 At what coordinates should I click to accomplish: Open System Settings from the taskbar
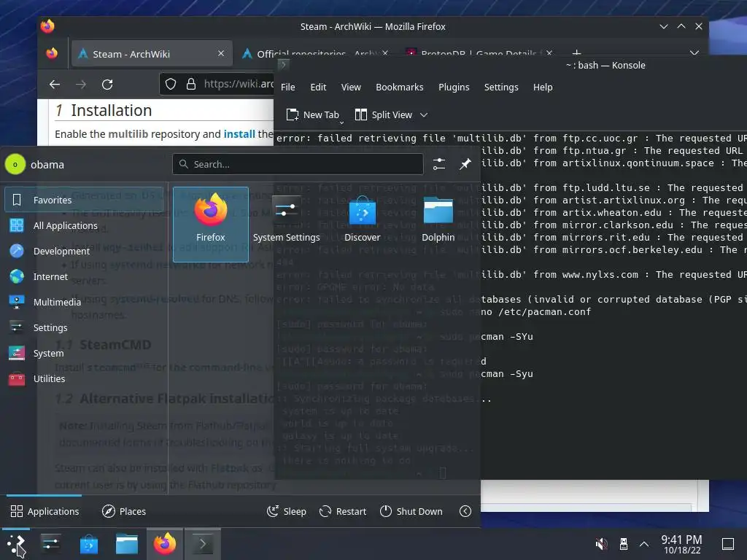[51, 544]
